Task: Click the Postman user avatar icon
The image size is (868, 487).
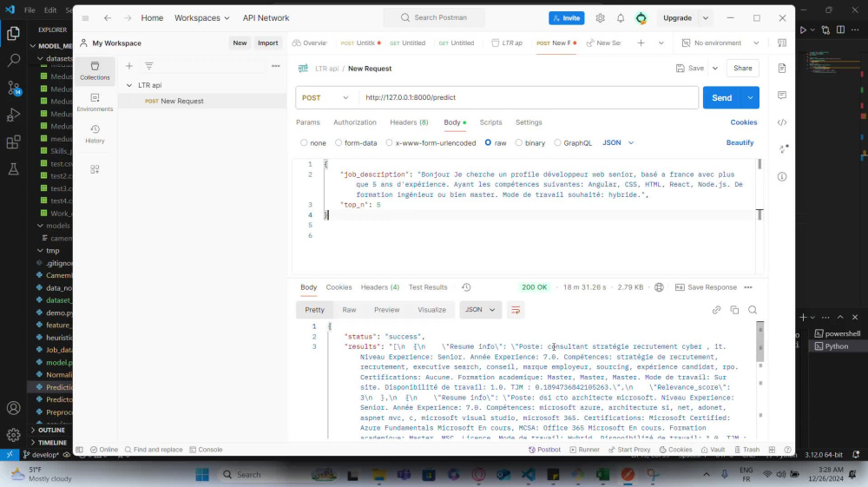Action: click(x=641, y=17)
